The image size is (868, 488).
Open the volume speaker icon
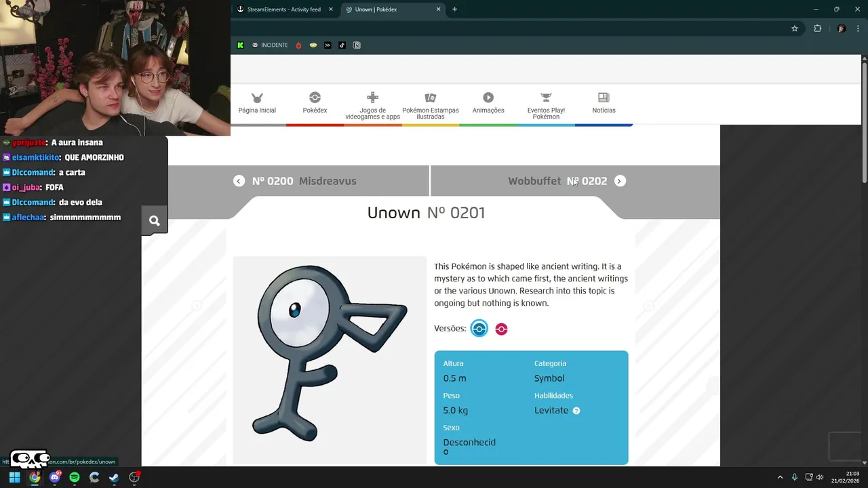coord(820,477)
